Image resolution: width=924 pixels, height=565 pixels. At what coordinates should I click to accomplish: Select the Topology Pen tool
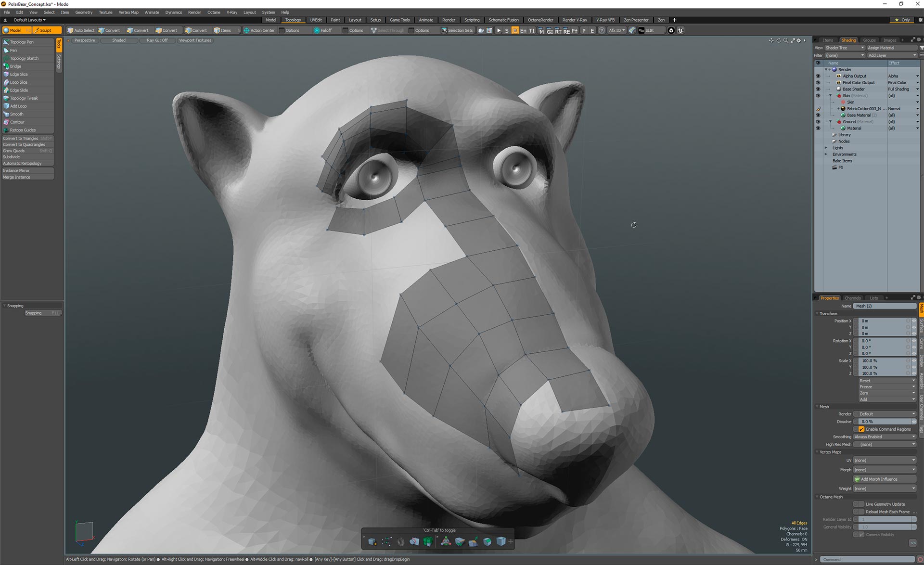[22, 42]
